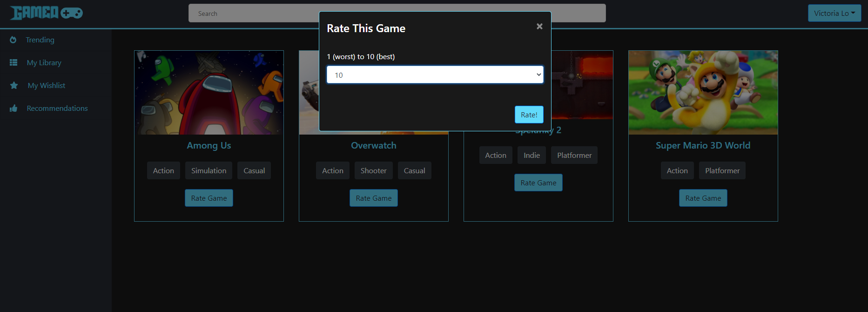Click the Recommendations thumbs-up icon
This screenshot has width=868, height=312.
(x=13, y=108)
